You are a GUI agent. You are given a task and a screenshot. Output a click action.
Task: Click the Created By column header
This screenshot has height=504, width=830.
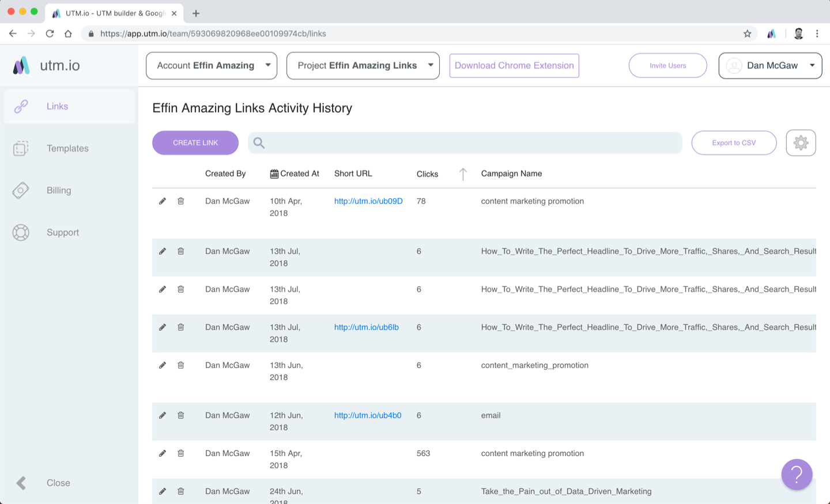(x=225, y=174)
